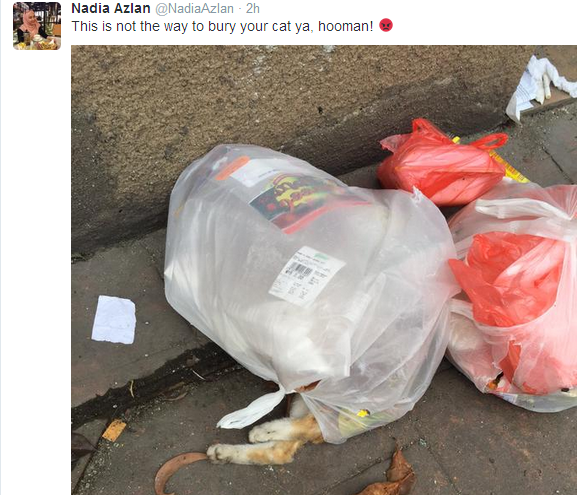
Task: Click the barcode label on clear bag
Action: [307, 276]
